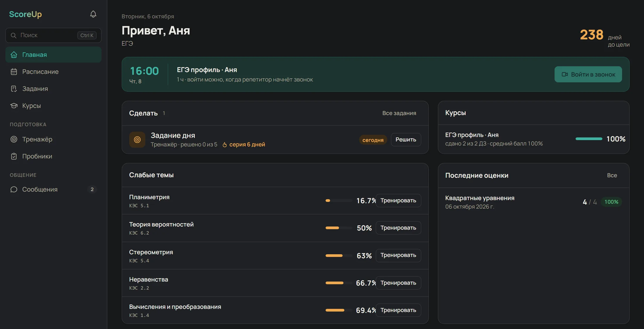Open Квадратные уравнения grade entry

(x=533, y=202)
